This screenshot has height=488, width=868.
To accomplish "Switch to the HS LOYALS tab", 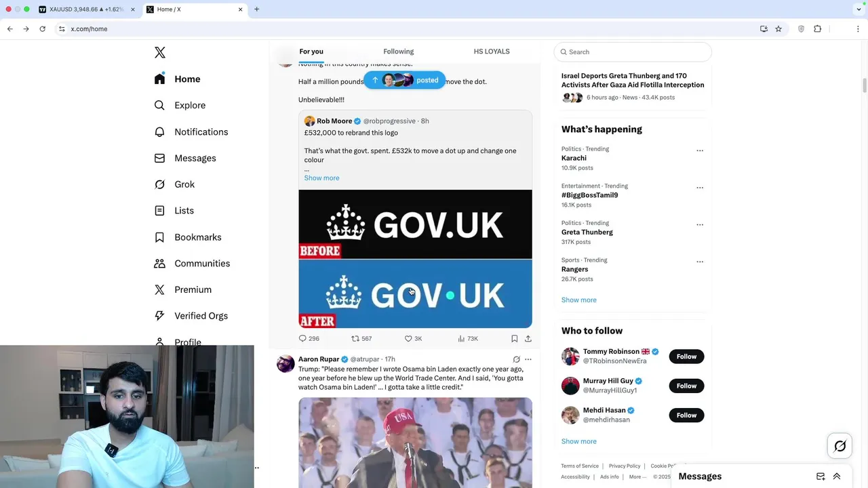I will [x=492, y=52].
